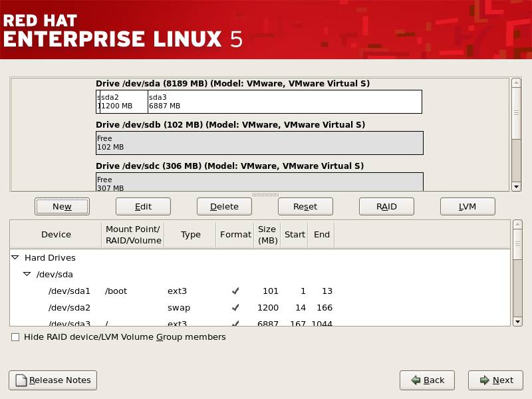The height and width of the screenshot is (399, 532).
Task: Click the Release Notes document icon
Action: pyautogui.click(x=21, y=380)
